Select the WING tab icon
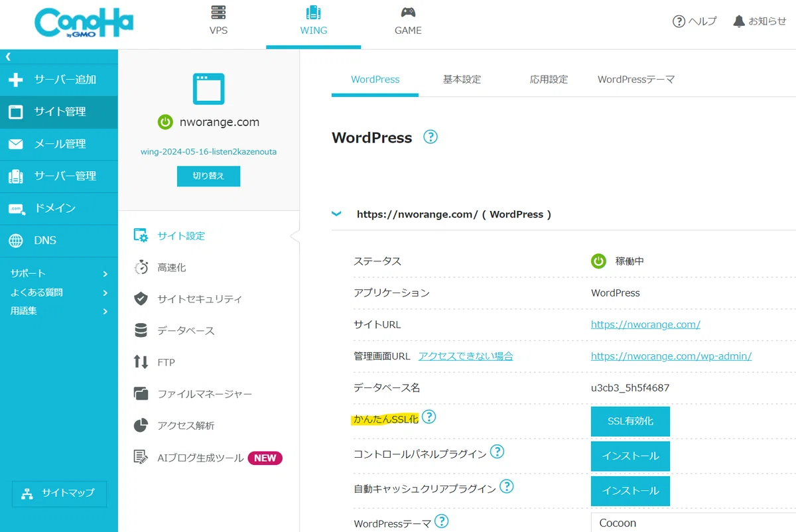 click(314, 13)
